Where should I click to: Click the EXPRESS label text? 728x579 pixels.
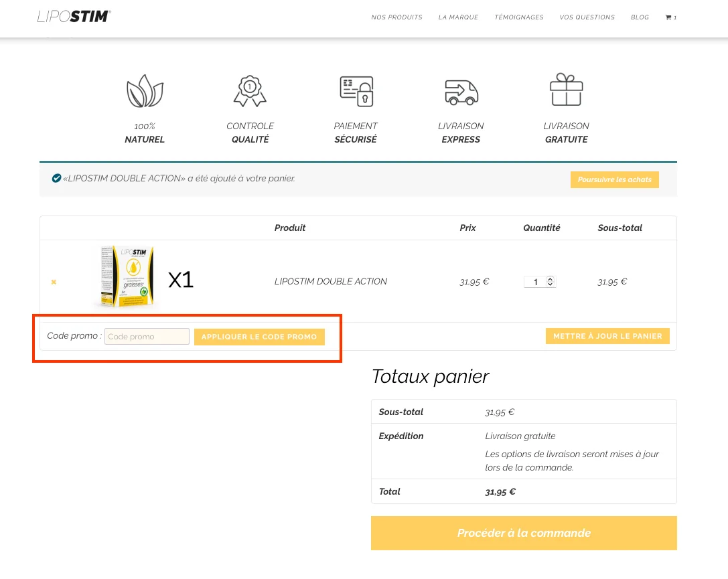461,139
